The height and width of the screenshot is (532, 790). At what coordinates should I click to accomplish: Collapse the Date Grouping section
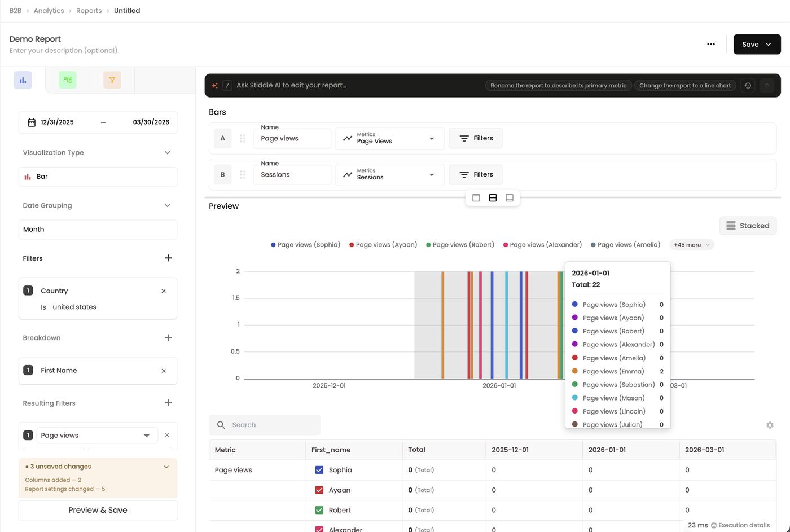(x=167, y=206)
